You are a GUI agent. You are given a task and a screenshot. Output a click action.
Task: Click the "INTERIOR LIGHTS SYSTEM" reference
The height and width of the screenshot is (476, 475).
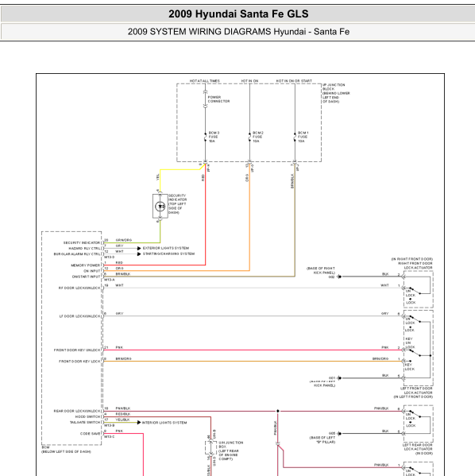[164, 423]
